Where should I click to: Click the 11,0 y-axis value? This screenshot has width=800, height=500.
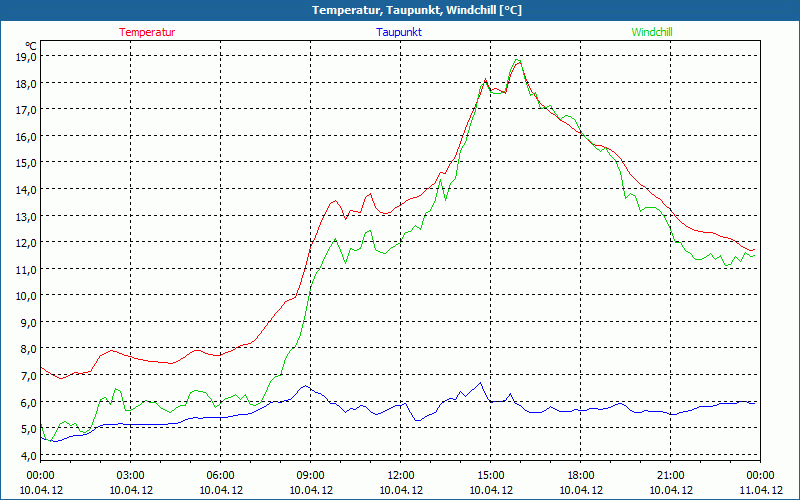[x=26, y=270]
